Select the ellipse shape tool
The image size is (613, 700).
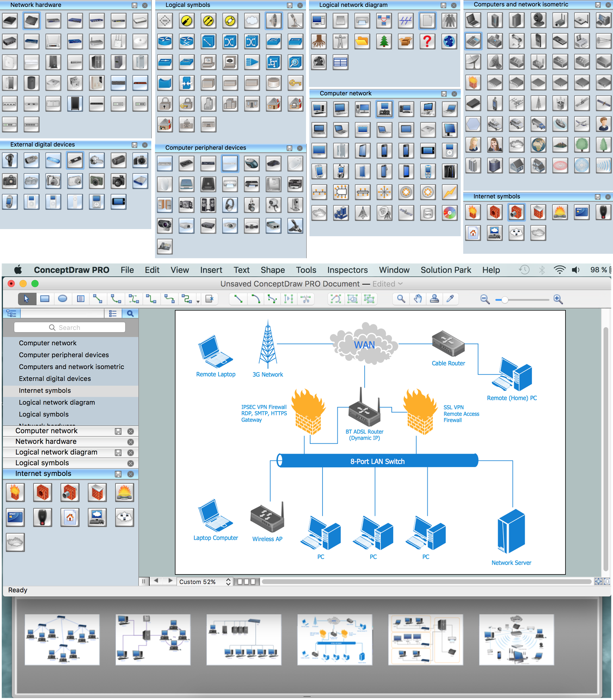click(63, 299)
